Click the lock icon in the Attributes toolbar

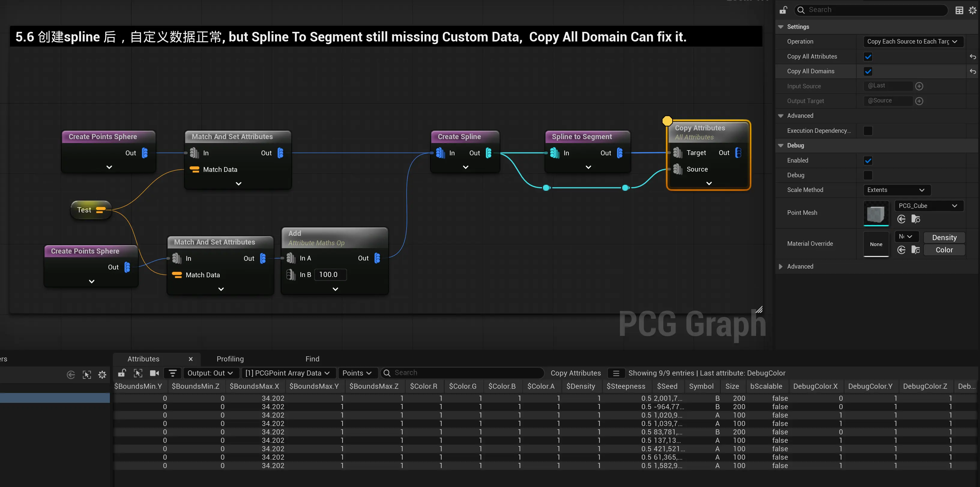pyautogui.click(x=122, y=373)
